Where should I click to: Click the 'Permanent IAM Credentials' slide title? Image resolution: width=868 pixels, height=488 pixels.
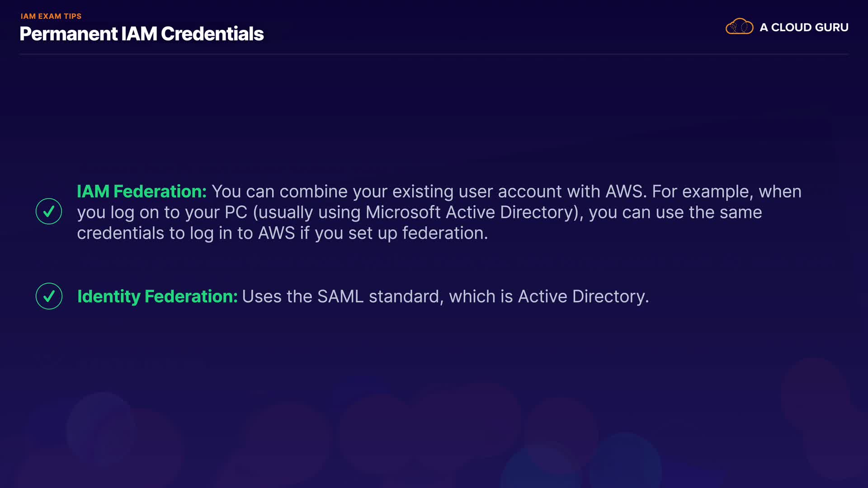coord(142,34)
